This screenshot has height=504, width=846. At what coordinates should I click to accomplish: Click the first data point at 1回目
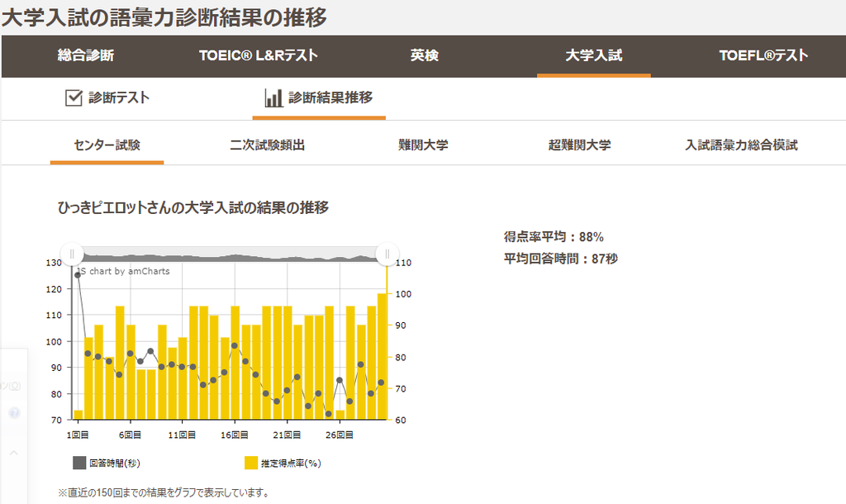(78, 275)
